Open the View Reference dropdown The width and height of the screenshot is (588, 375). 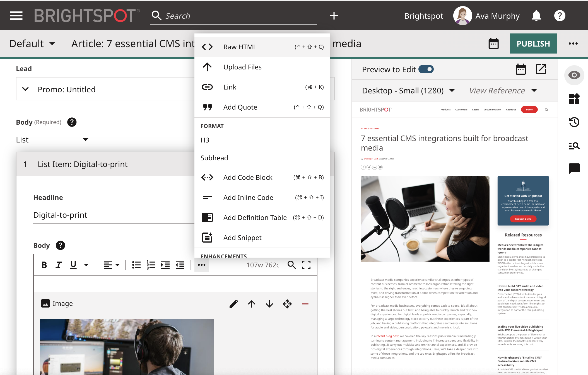pos(503,91)
